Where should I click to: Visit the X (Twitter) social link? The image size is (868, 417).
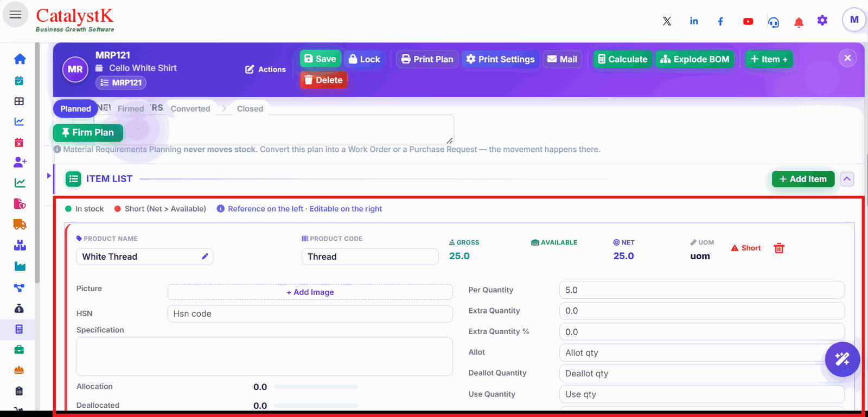pyautogui.click(x=667, y=21)
